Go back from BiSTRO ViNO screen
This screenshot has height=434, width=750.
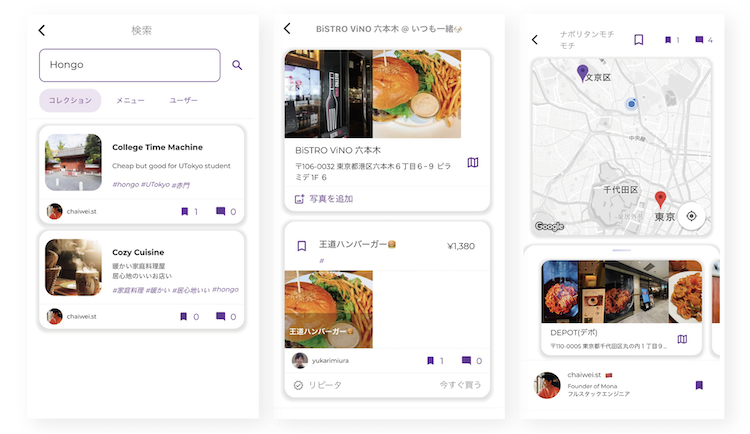pyautogui.click(x=287, y=29)
